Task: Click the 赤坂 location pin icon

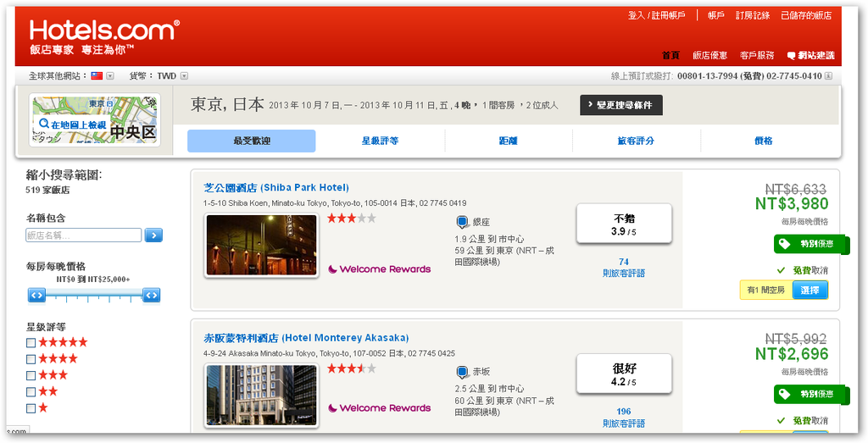Action: [463, 372]
